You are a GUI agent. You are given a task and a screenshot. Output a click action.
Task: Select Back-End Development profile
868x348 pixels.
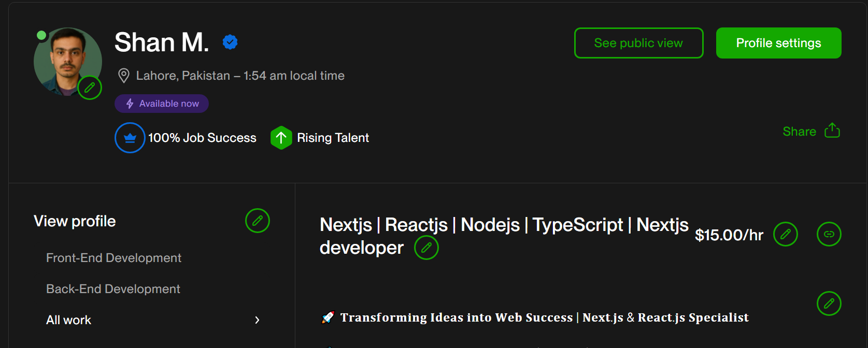[113, 289]
